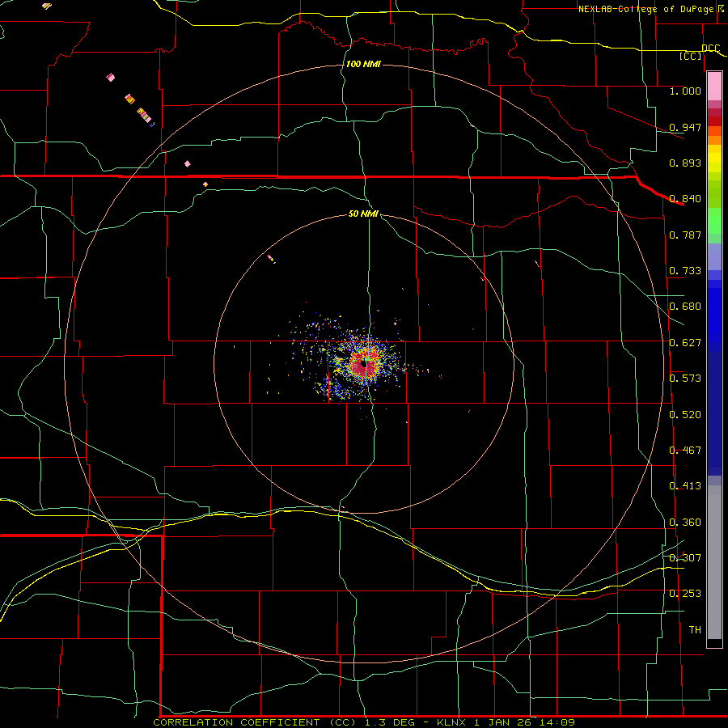Click the pink segment of the color bar

click(x=714, y=87)
